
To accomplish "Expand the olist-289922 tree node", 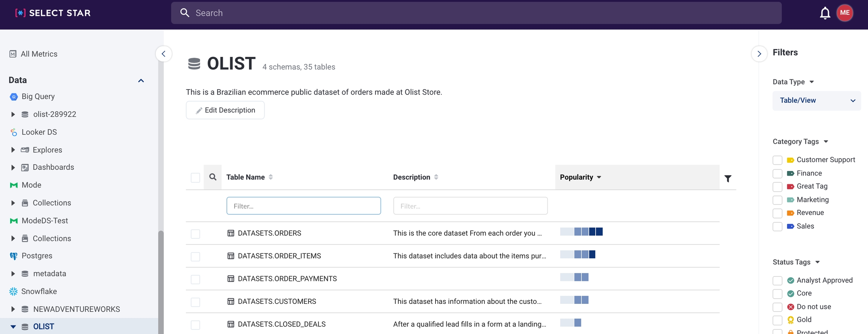I will coord(13,114).
